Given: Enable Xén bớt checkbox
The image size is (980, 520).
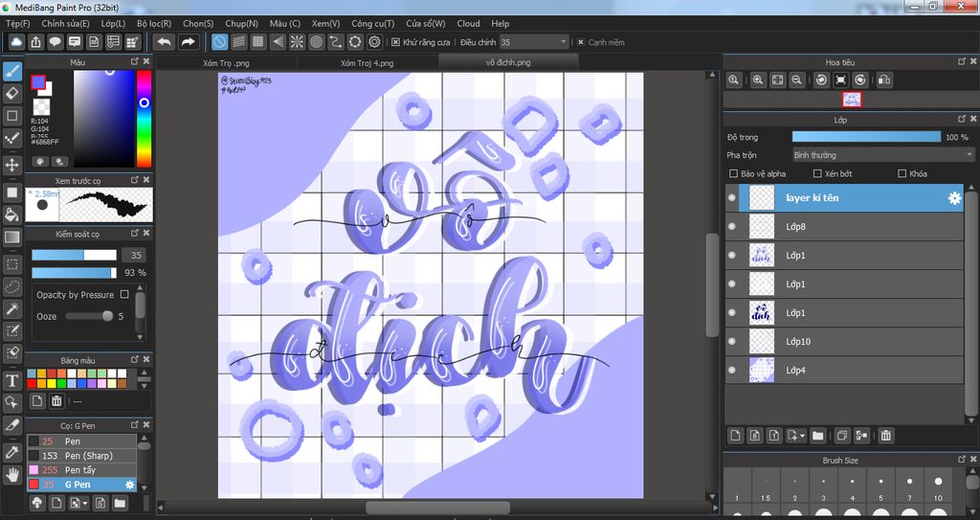Looking at the screenshot, I should click(x=817, y=173).
